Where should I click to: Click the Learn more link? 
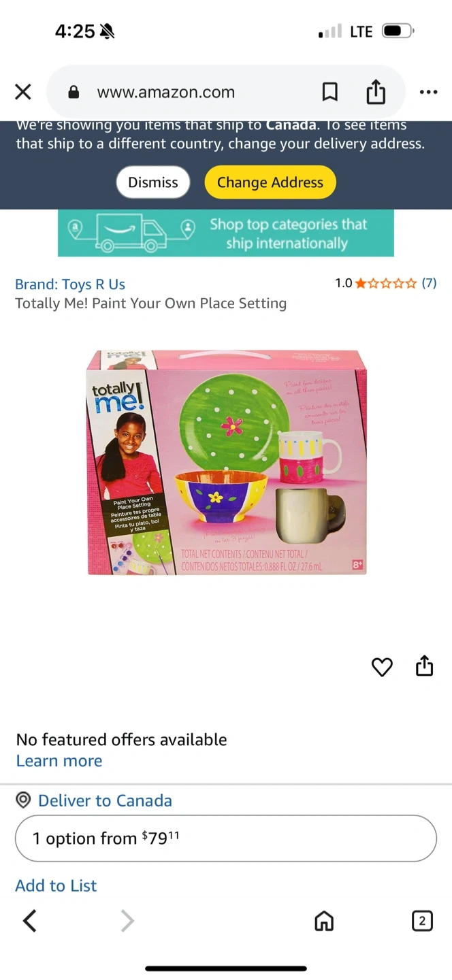(x=59, y=761)
